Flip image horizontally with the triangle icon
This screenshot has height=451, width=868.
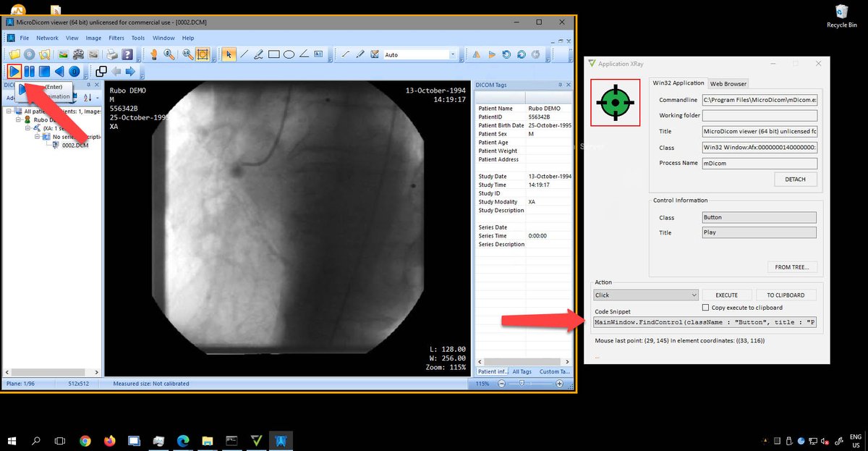point(476,54)
